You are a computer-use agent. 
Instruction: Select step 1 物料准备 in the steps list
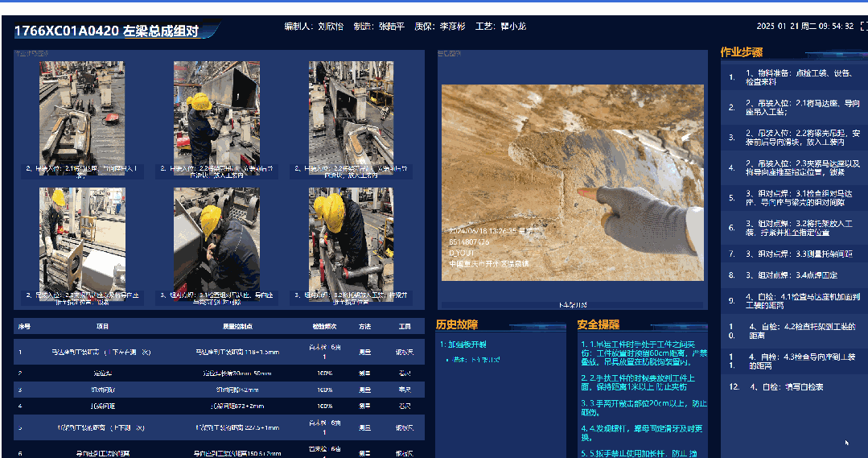pyautogui.click(x=793, y=77)
